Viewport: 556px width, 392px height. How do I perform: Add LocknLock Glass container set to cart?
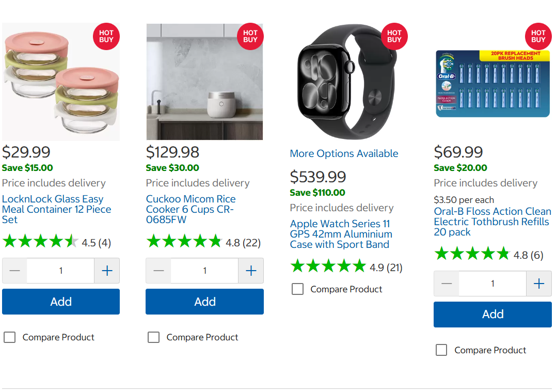tap(61, 302)
